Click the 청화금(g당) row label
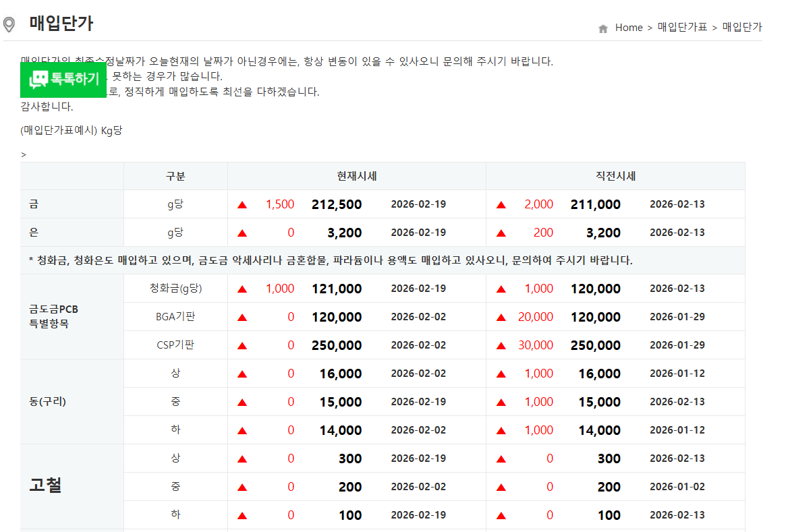Screen dimensions: 788x532 (x=175, y=289)
